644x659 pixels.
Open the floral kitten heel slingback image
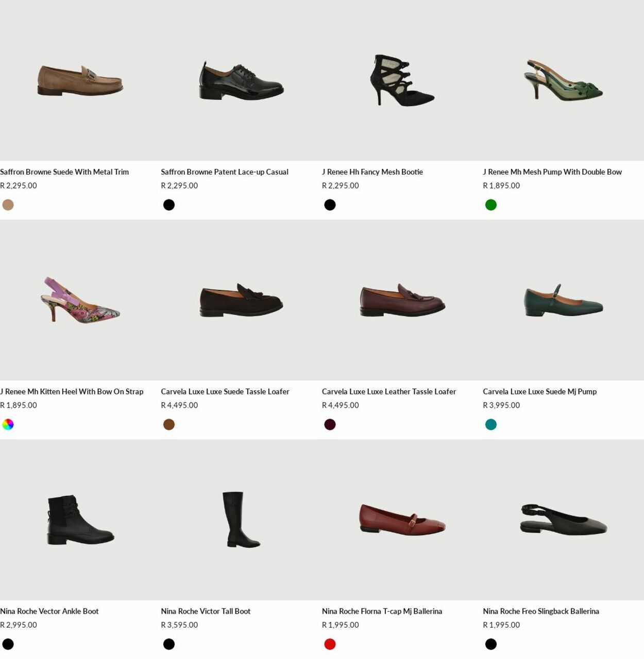click(x=80, y=300)
